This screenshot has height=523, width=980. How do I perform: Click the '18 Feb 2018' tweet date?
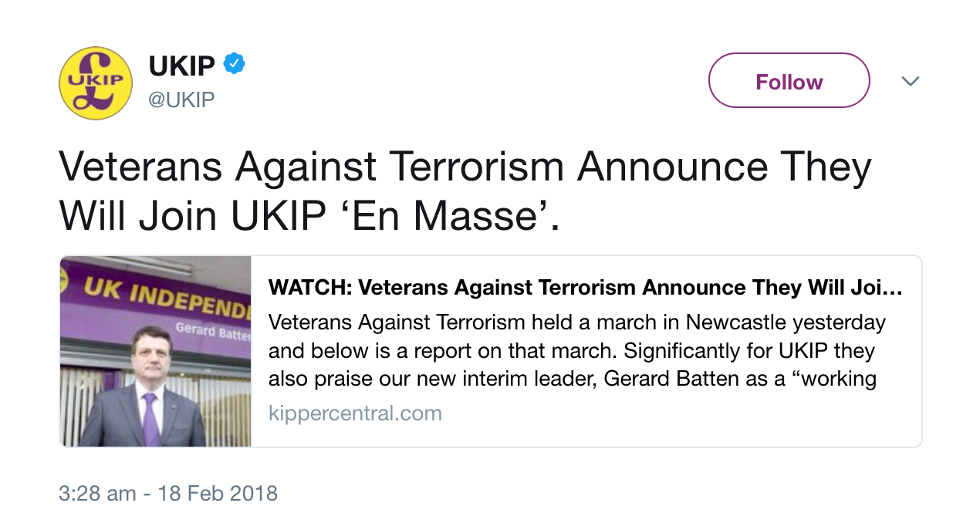click(x=218, y=493)
